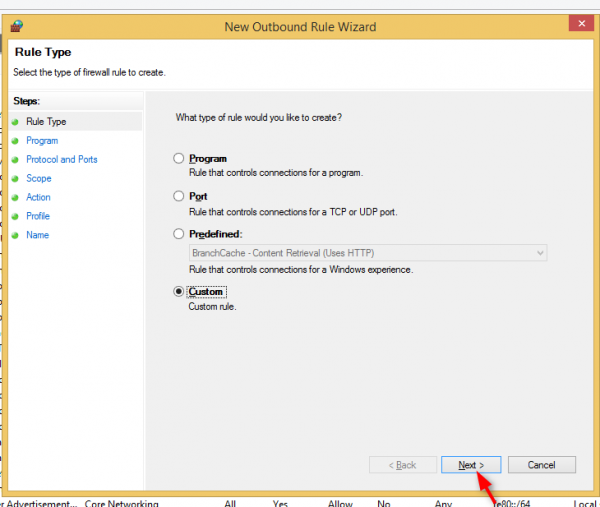Jump to the Scope step

click(x=39, y=178)
